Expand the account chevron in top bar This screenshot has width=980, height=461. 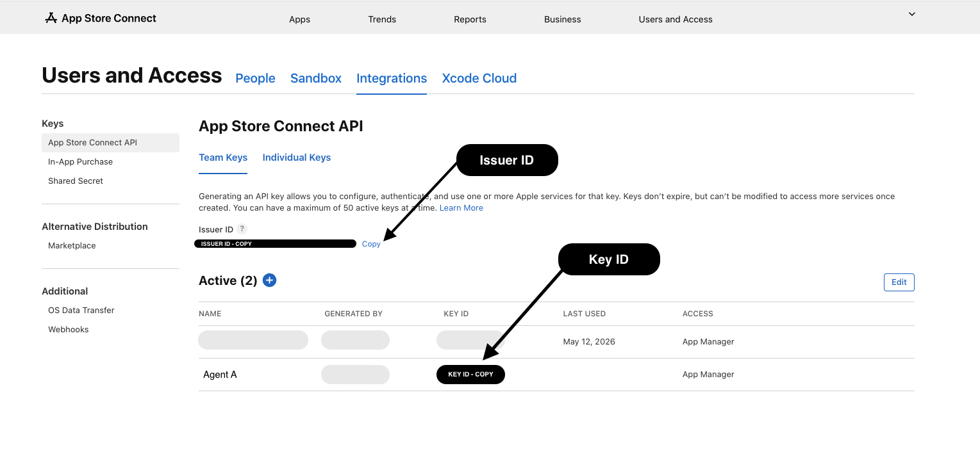[911, 14]
